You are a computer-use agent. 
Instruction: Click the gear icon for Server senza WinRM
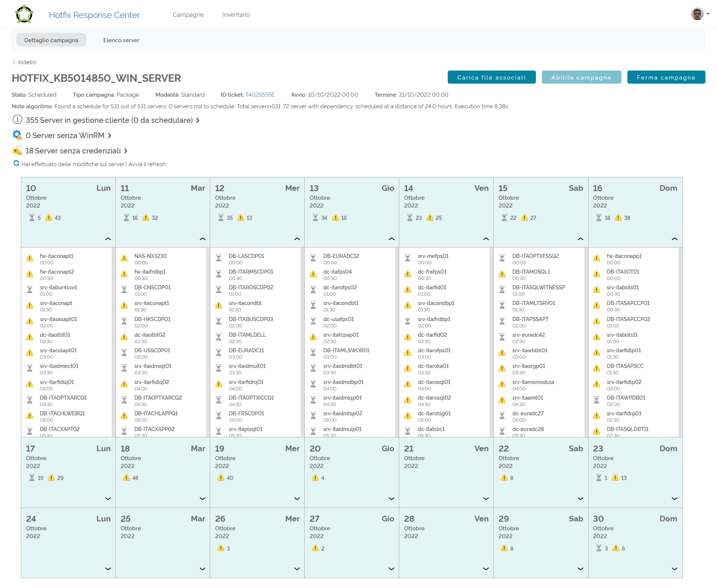pyautogui.click(x=17, y=135)
